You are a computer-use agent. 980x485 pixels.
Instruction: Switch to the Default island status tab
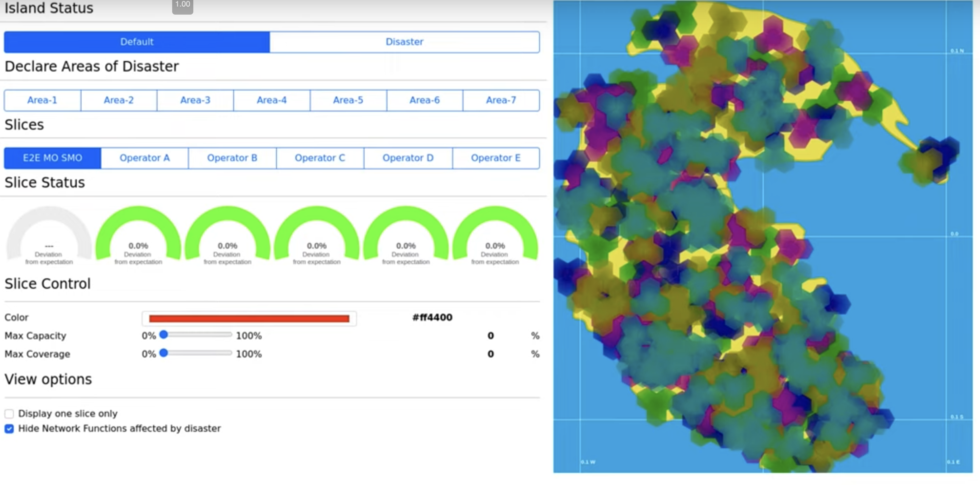[137, 42]
